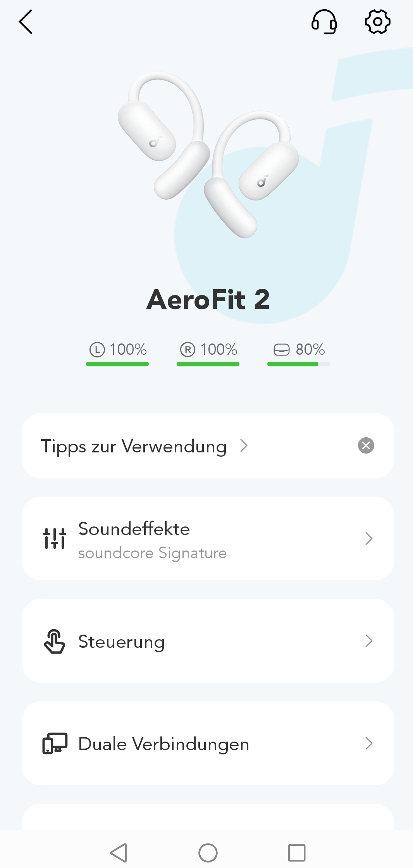413x868 pixels.
Task: Open headset customer support icon
Action: (x=324, y=22)
